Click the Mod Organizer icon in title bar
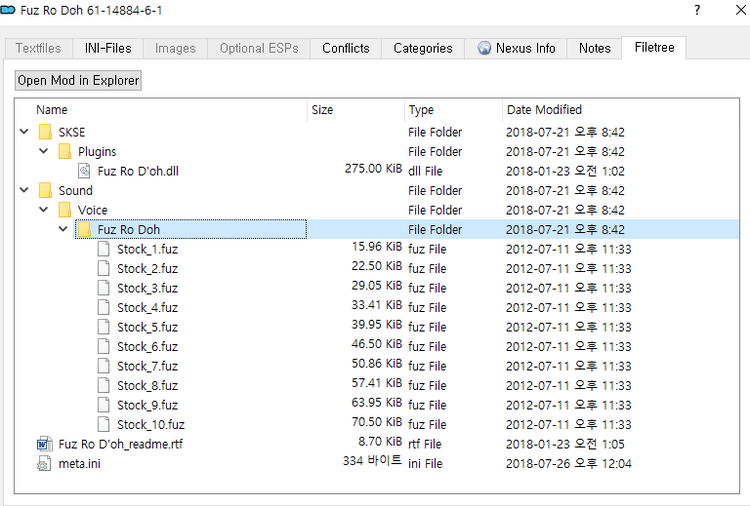Screen dimensions: 750x506 click(8, 10)
